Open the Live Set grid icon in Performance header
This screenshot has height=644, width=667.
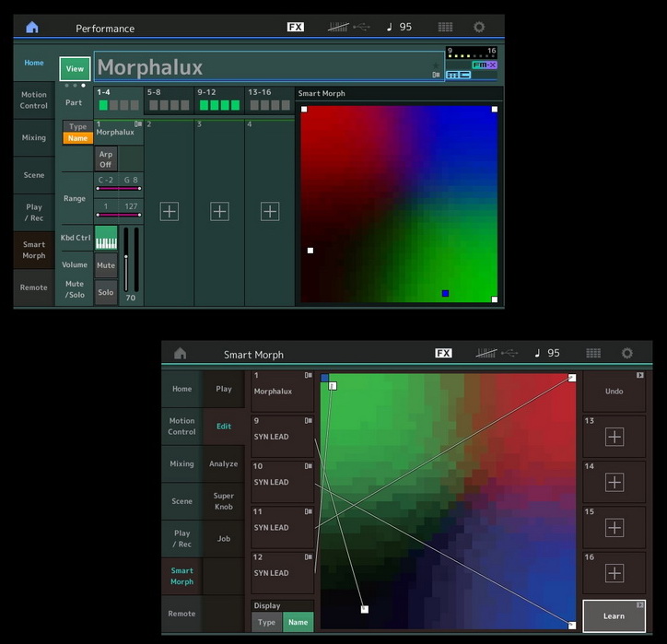[x=445, y=27]
